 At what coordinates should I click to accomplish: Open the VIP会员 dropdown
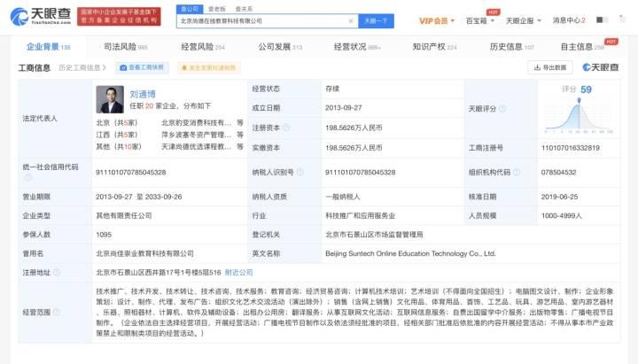[x=437, y=20]
